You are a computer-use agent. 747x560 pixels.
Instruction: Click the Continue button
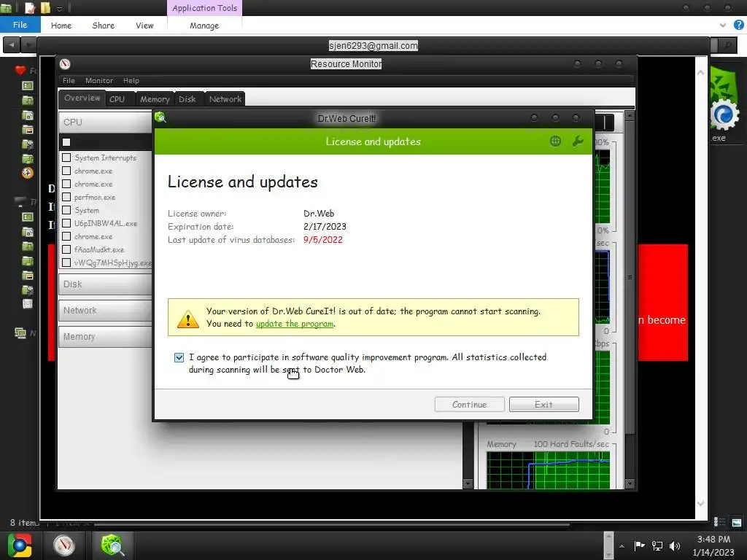click(469, 404)
